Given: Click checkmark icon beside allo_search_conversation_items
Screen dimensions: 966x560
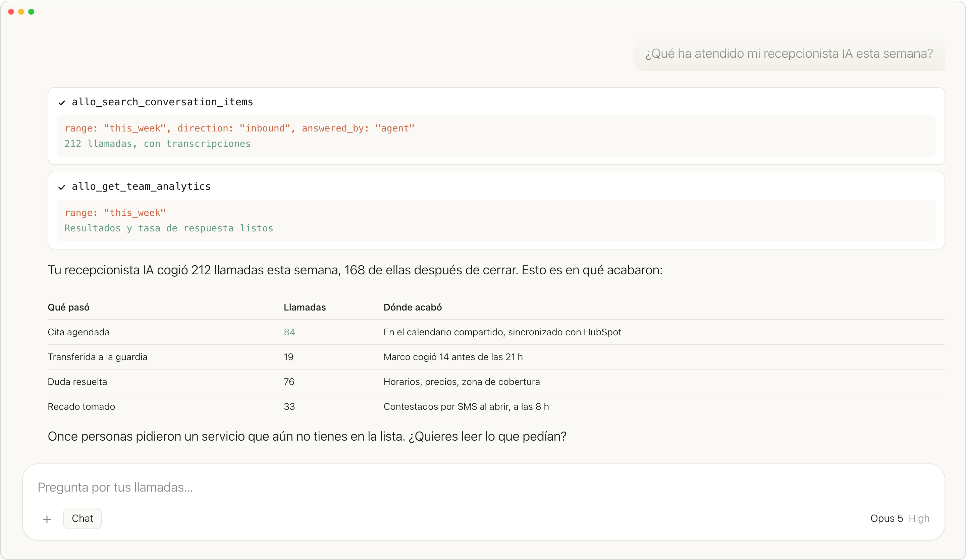Looking at the screenshot, I should (x=62, y=102).
